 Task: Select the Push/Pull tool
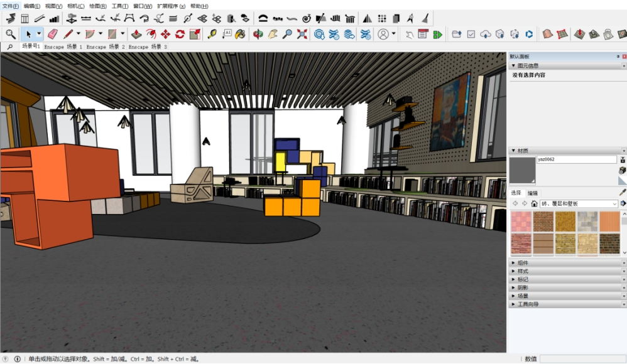(x=136, y=34)
